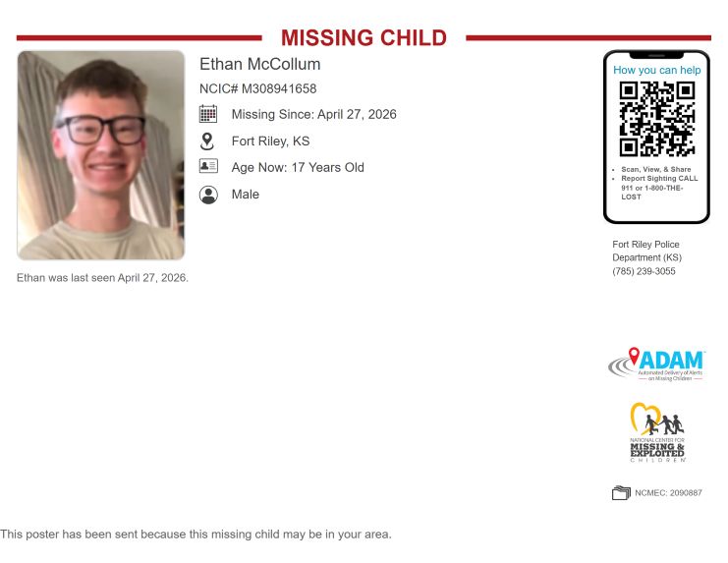The image size is (728, 563).
Task: Click the person silhouette gender icon
Action: (208, 195)
